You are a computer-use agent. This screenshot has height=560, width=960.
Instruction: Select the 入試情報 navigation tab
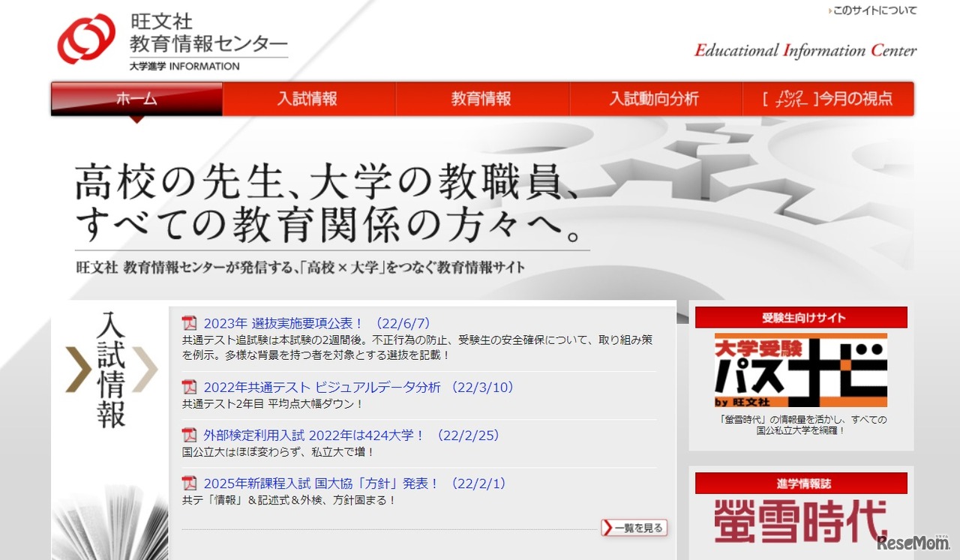309,98
